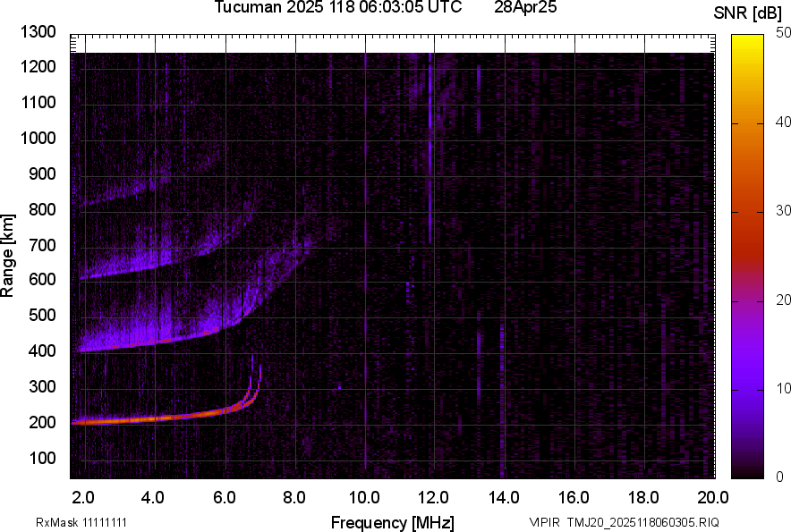Image resolution: width=791 pixels, height=532 pixels.
Task: Click the SNR colorbar gradient strip
Action: 748,257
